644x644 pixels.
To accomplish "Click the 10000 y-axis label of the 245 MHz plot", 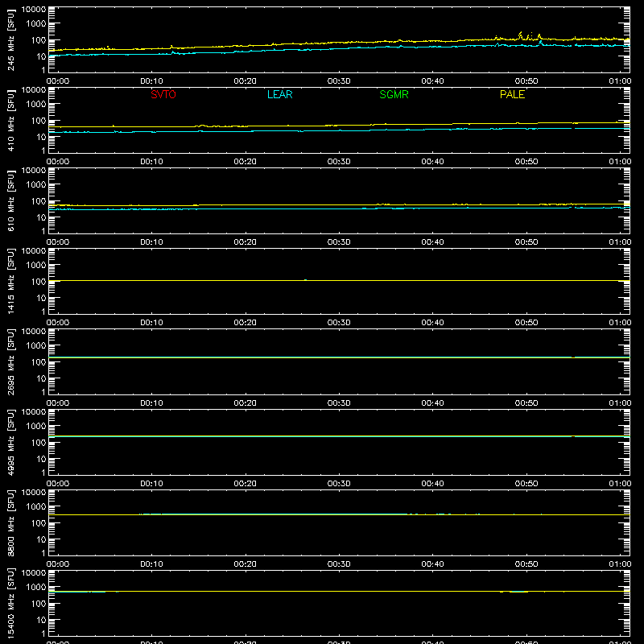I will [34, 10].
